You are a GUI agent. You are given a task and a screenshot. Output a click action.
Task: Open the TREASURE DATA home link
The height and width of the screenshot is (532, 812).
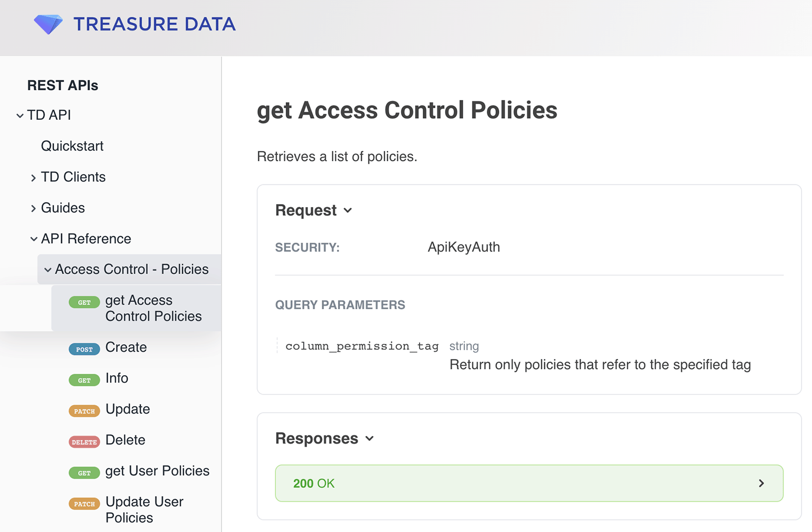click(154, 24)
